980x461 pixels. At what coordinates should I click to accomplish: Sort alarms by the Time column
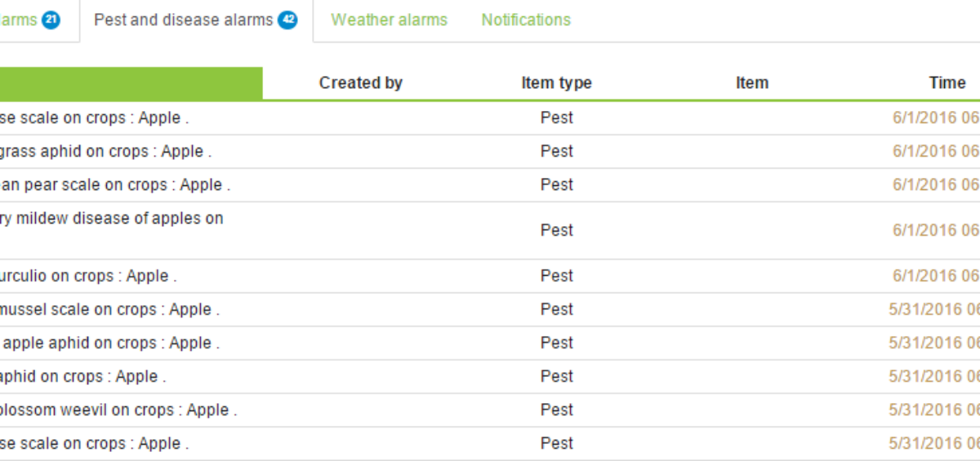(x=947, y=82)
